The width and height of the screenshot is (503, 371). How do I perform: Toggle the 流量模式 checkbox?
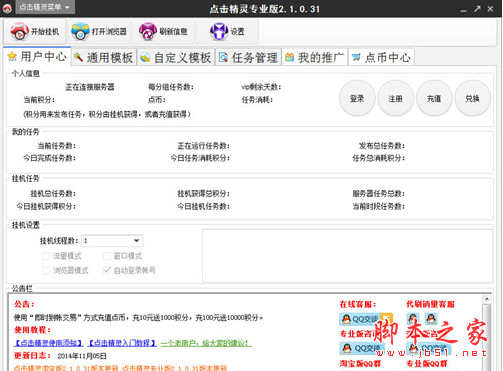(46, 256)
